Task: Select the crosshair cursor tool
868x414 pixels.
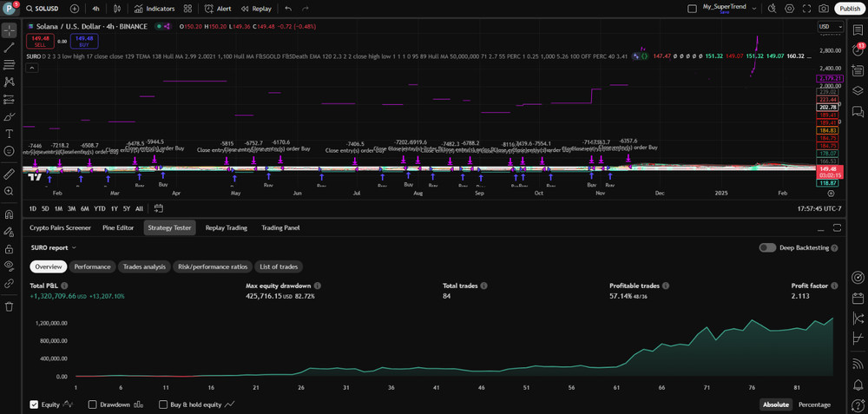Action: tap(9, 30)
